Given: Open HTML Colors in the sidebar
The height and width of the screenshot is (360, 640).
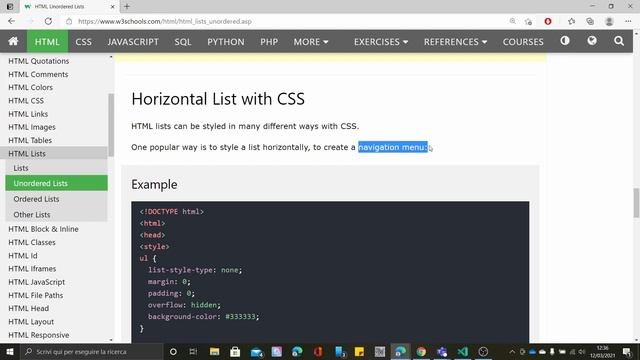Looking at the screenshot, I should 30,87.
